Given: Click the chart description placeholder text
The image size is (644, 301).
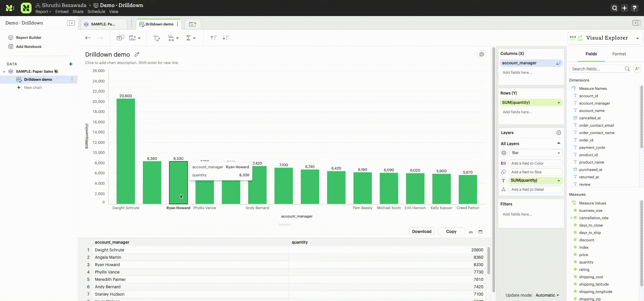Looking at the screenshot, I should (132, 63).
